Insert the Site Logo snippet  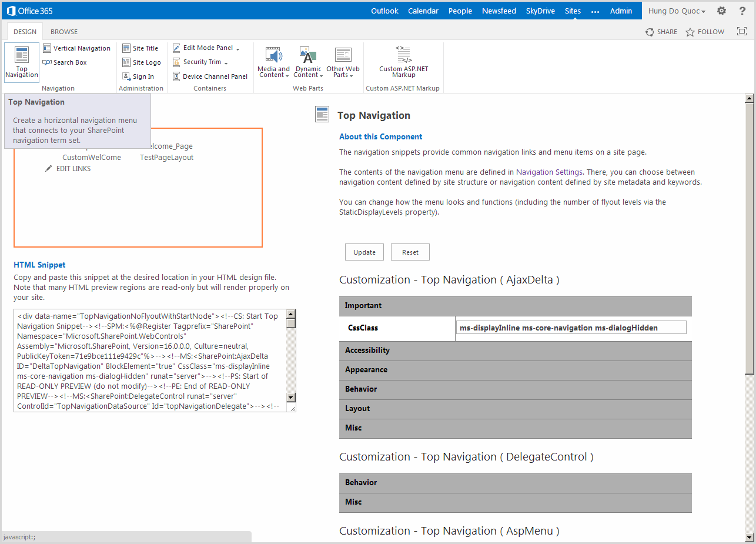coord(141,62)
